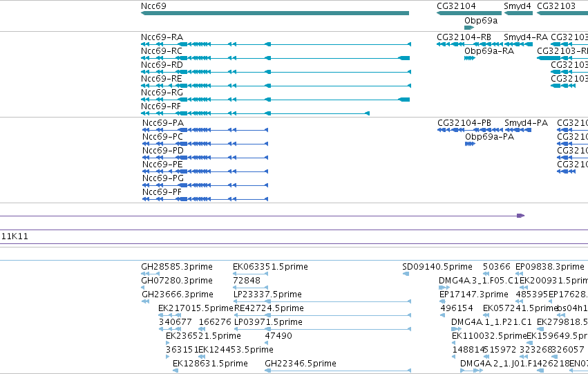Select the Obp69a-RA transcript label
The height and width of the screenshot is (374, 588).
[x=489, y=51]
